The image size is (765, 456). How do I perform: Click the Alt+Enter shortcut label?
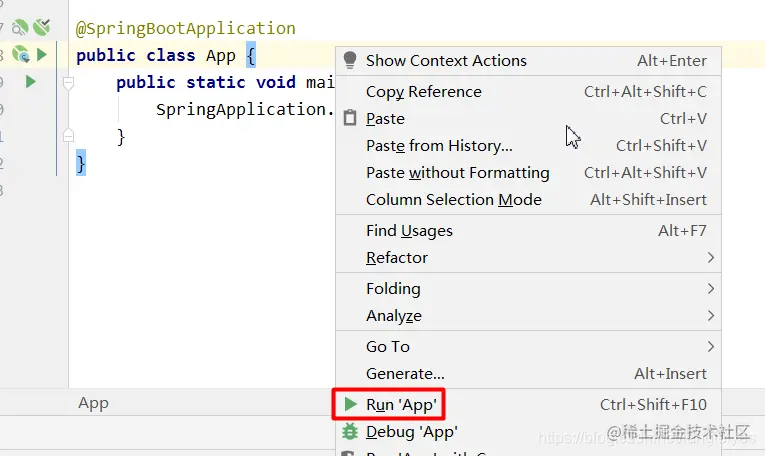tap(672, 60)
